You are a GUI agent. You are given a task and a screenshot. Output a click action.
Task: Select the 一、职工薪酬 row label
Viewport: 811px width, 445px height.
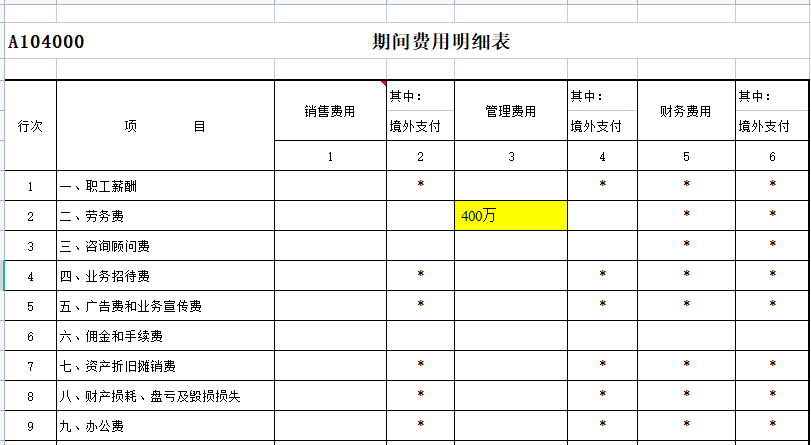165,186
